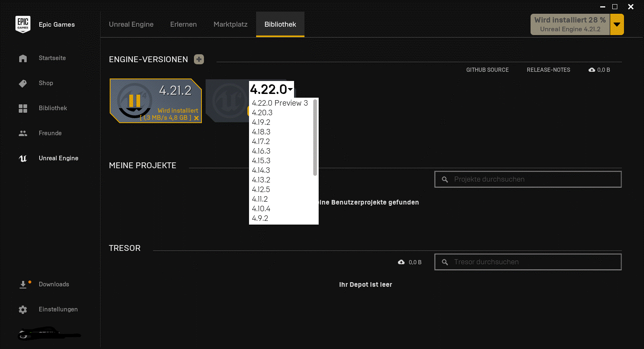Switch to the Erlernen tab

[x=184, y=24]
